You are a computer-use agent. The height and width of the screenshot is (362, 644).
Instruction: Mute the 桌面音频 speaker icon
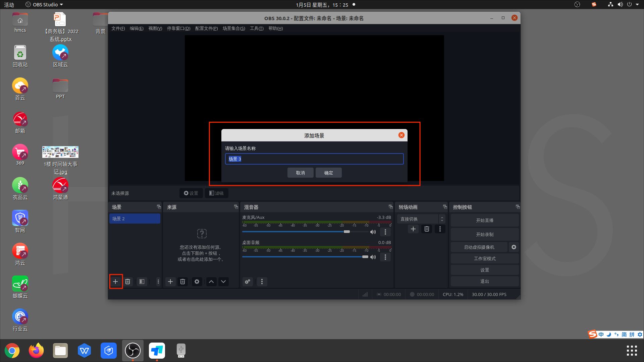(373, 257)
